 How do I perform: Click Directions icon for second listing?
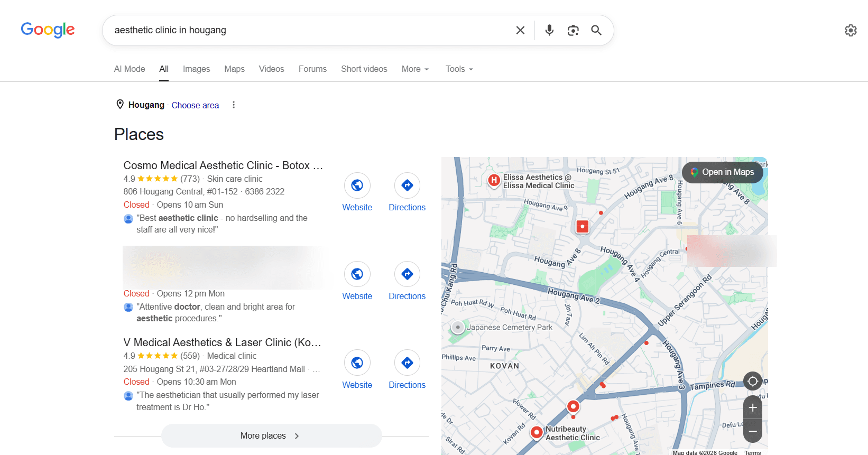coord(407,274)
